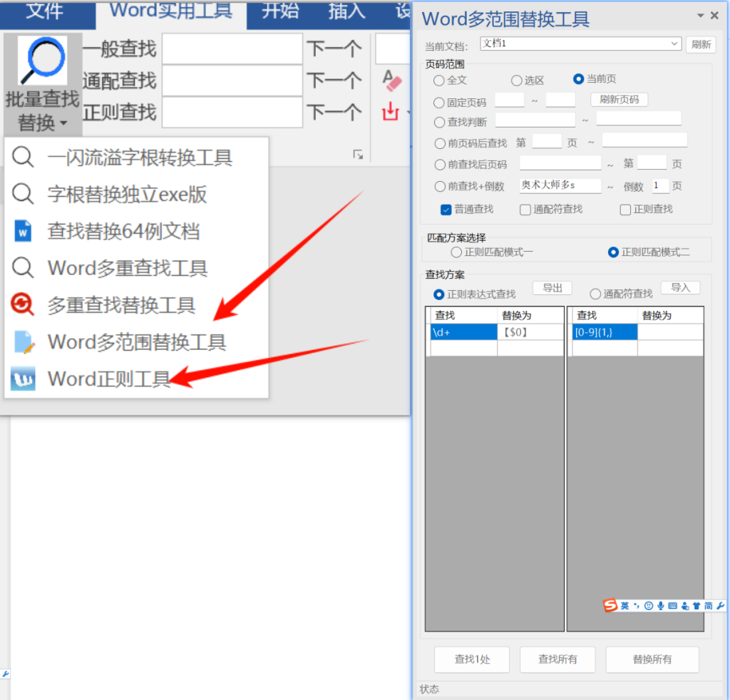This screenshot has height=700, width=730.
Task: Select the 全文 radio button
Action: 438,81
